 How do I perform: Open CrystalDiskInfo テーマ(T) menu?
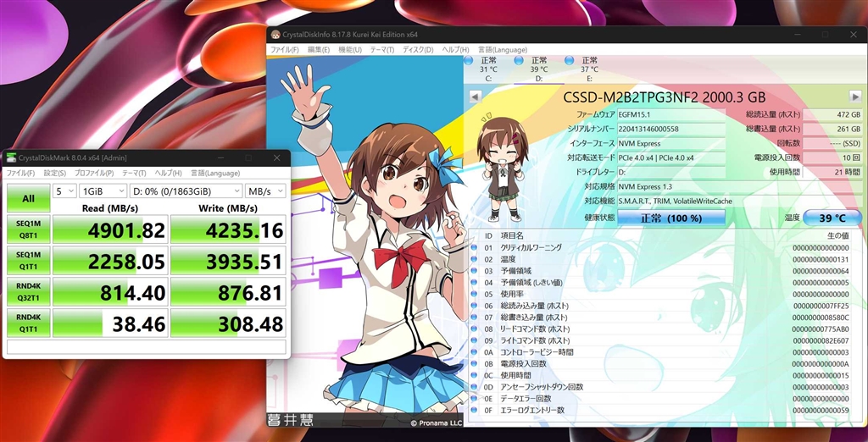pyautogui.click(x=382, y=50)
